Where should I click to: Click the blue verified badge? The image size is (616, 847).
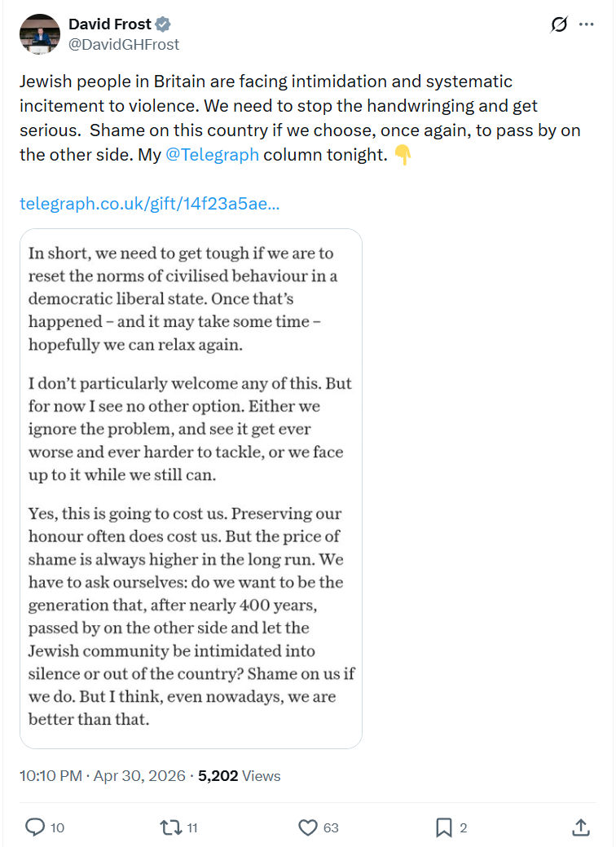tap(163, 24)
